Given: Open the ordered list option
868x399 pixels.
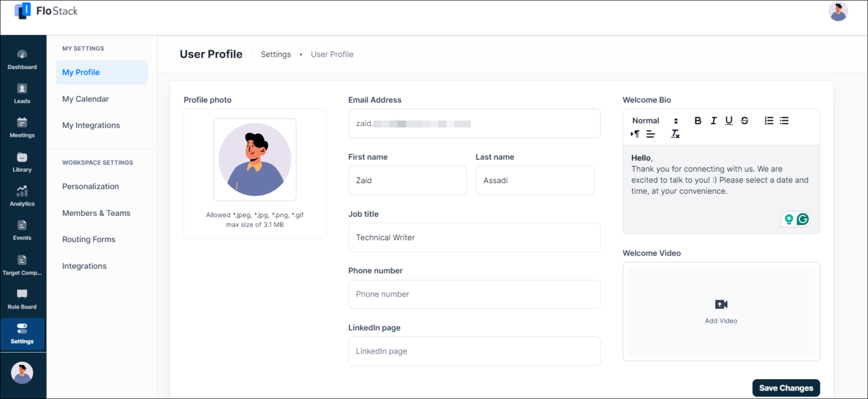Looking at the screenshot, I should [768, 120].
